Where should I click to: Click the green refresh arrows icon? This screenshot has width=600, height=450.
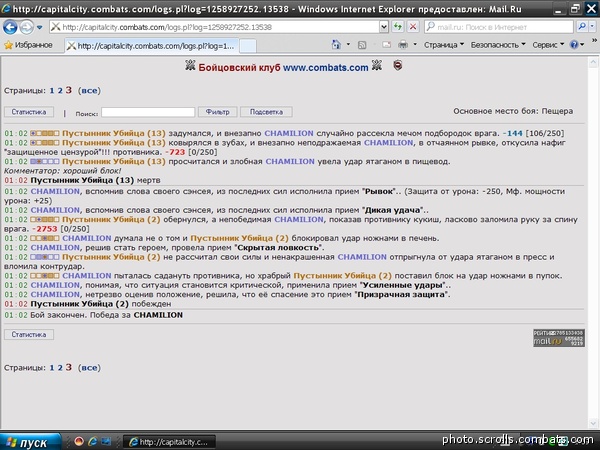398,27
